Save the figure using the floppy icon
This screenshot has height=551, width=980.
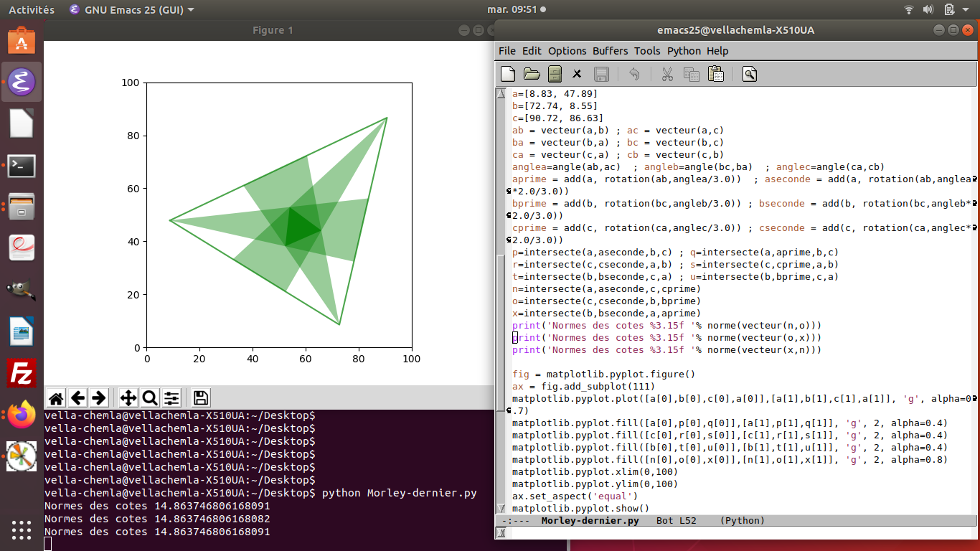pos(201,398)
